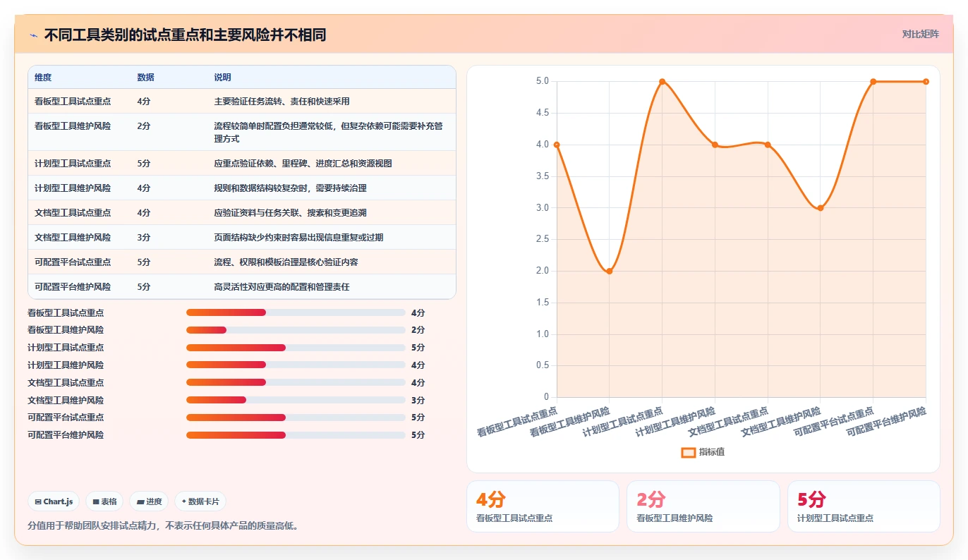Click chart data point for 文档型工具试点重点
The image size is (968, 560).
pos(768,145)
